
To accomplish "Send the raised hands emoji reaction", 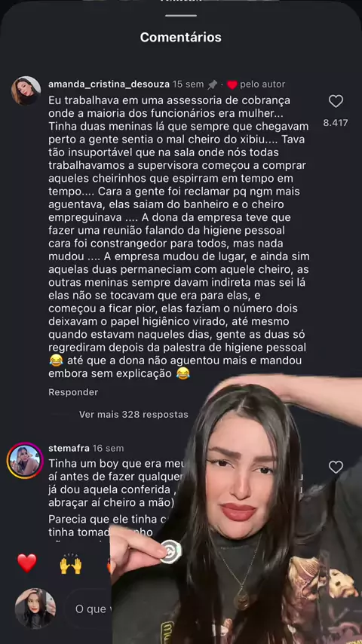I will tap(71, 563).
